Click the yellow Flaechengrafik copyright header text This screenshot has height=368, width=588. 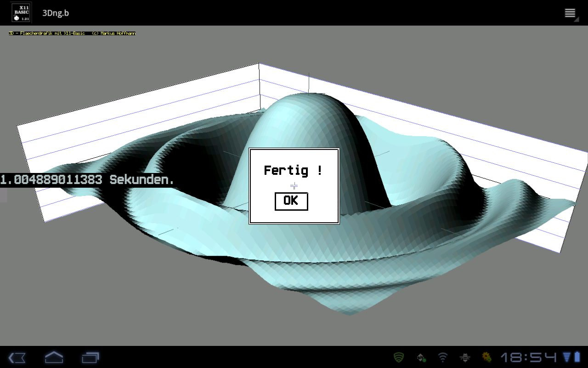[x=72, y=34]
